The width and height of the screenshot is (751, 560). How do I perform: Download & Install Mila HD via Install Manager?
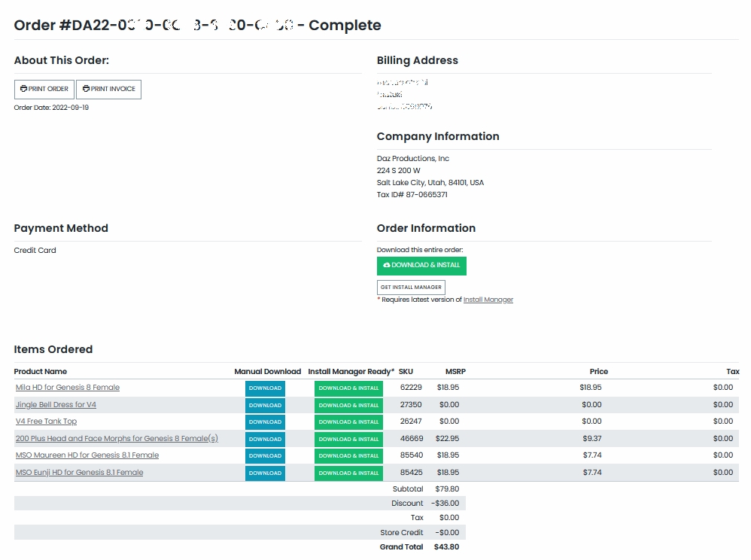348,388
